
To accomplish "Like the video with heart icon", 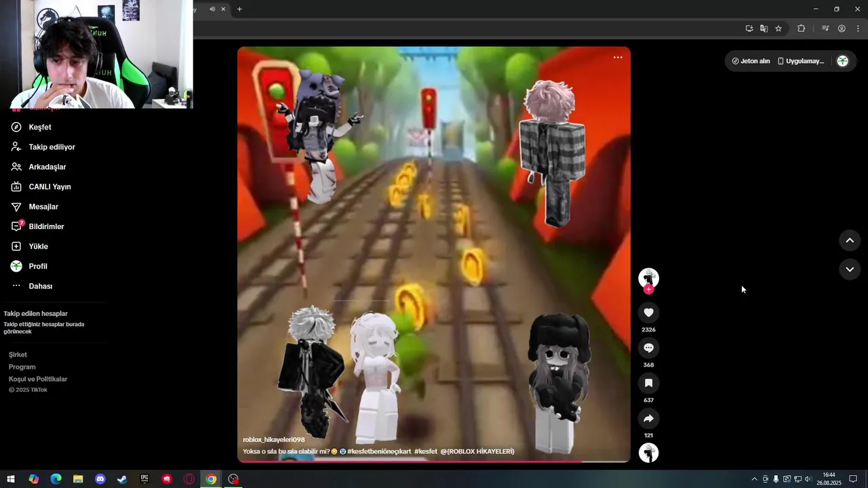I will pos(648,312).
